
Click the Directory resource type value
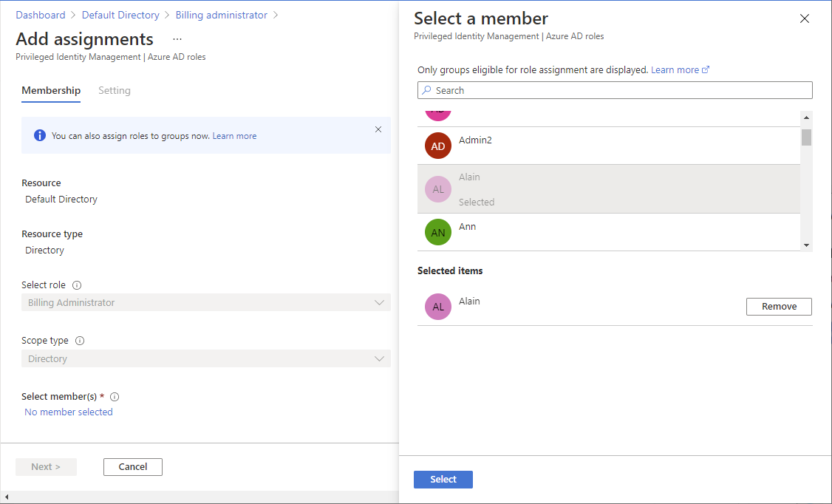point(44,251)
